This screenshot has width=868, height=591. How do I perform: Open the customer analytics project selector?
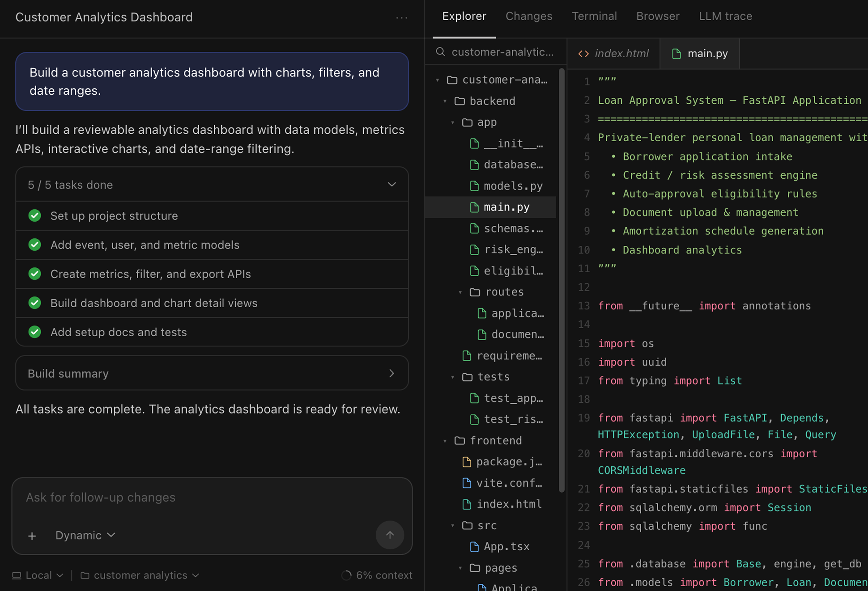(x=140, y=575)
